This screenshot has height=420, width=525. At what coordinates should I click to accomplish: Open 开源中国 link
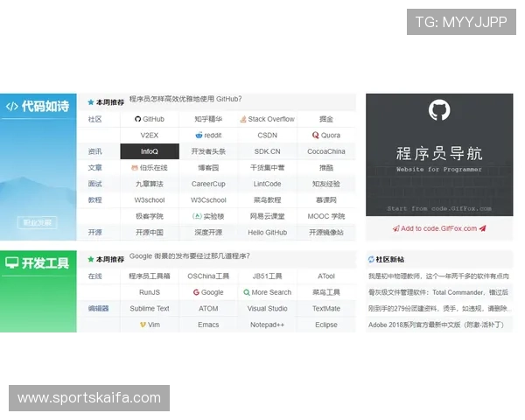coord(150,233)
